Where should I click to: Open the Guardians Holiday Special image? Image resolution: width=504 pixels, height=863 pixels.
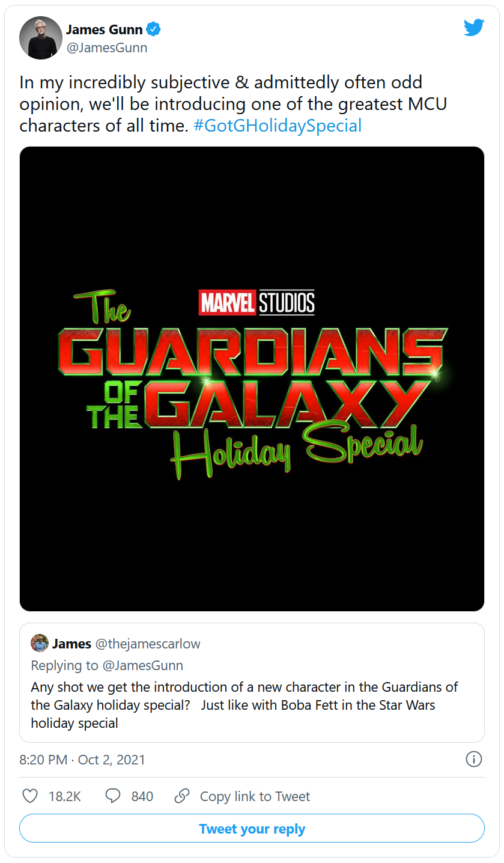pos(252,379)
